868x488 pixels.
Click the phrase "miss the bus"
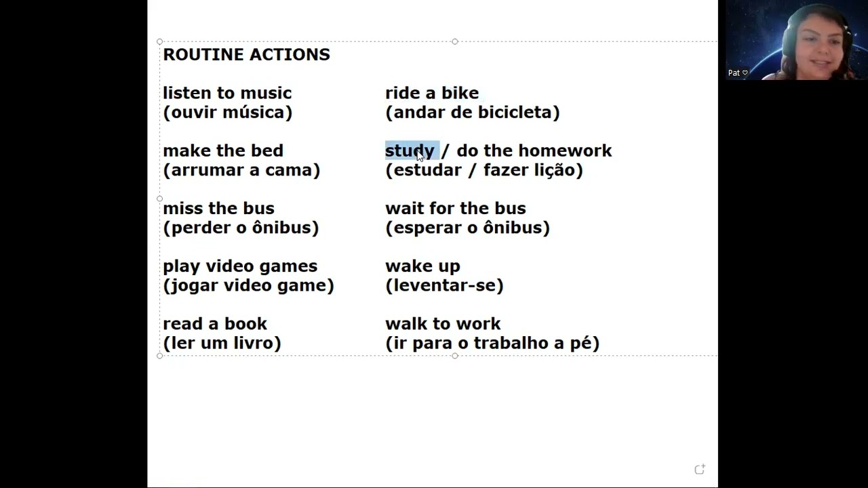click(x=218, y=208)
